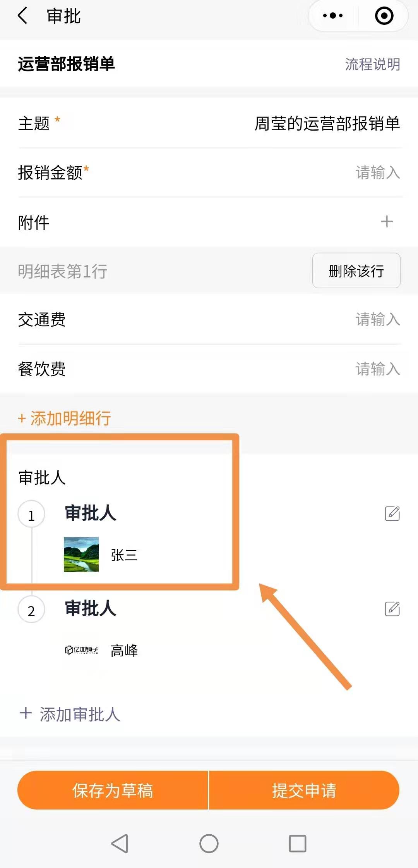Enter value in 报销金额 field

(x=377, y=172)
